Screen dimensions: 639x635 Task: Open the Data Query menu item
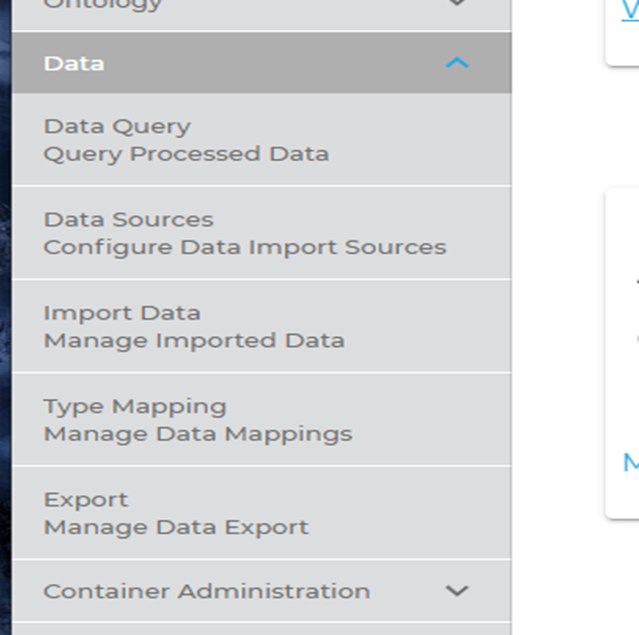(x=117, y=126)
